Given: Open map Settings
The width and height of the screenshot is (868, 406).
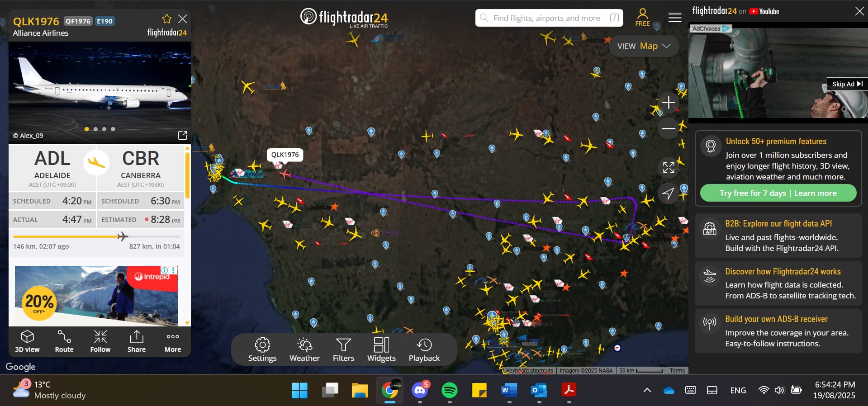Looking at the screenshot, I should [x=262, y=349].
